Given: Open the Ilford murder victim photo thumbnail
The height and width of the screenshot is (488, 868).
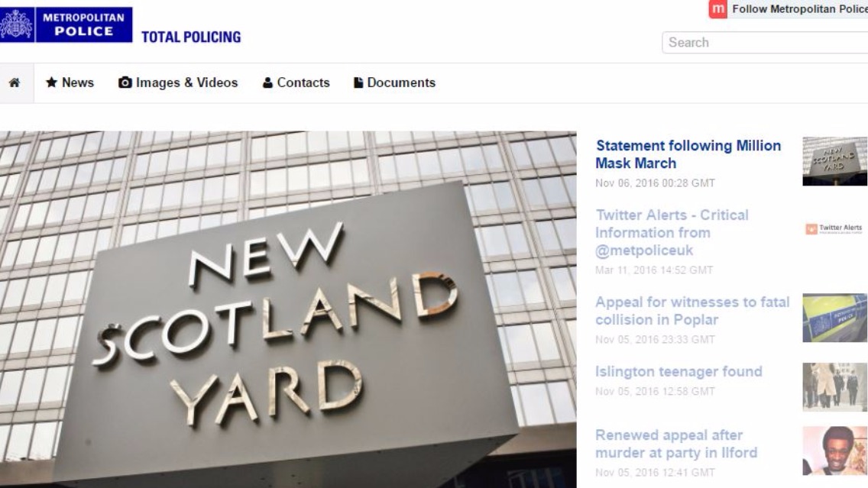Looking at the screenshot, I should pyautogui.click(x=835, y=451).
